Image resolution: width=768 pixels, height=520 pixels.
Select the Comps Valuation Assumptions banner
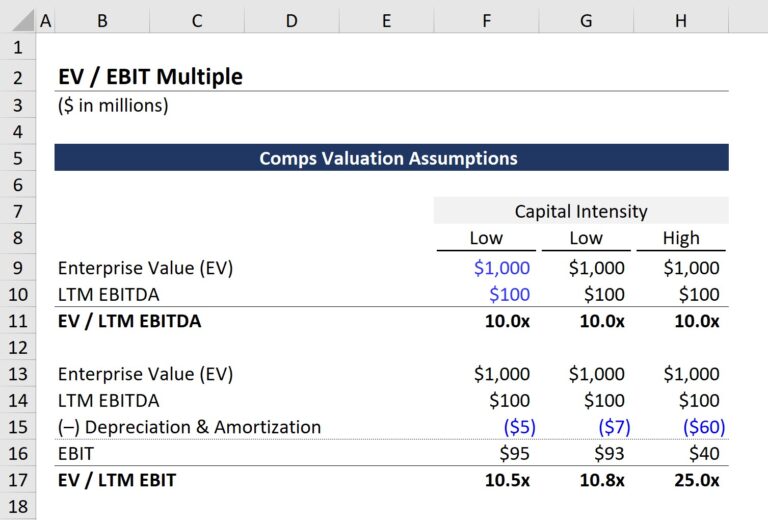[390, 158]
